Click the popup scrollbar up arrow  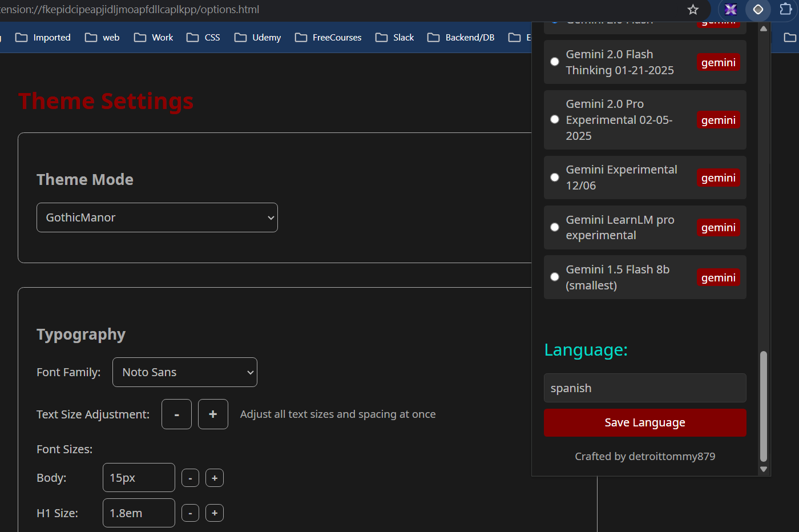[x=764, y=29]
